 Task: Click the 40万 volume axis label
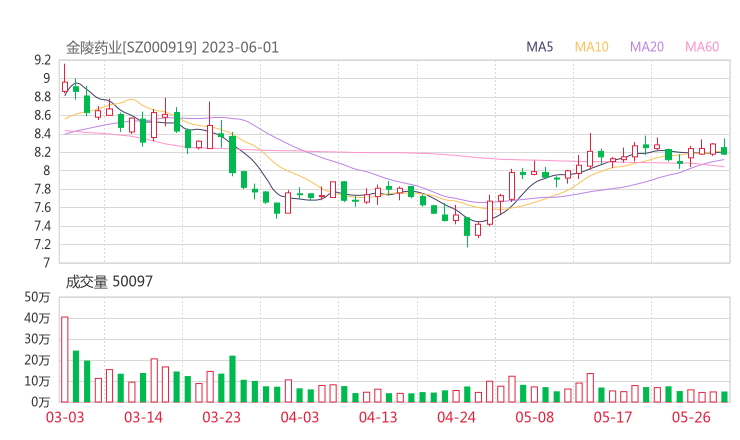click(x=37, y=318)
